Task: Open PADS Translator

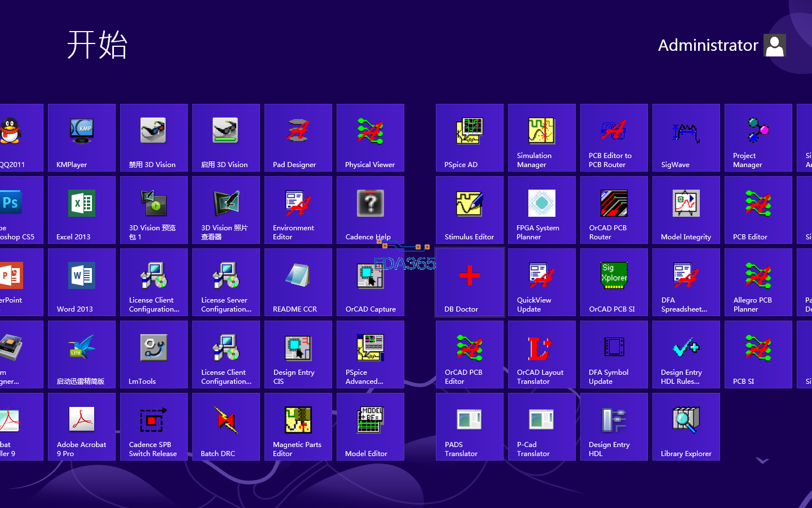Action: (x=470, y=427)
